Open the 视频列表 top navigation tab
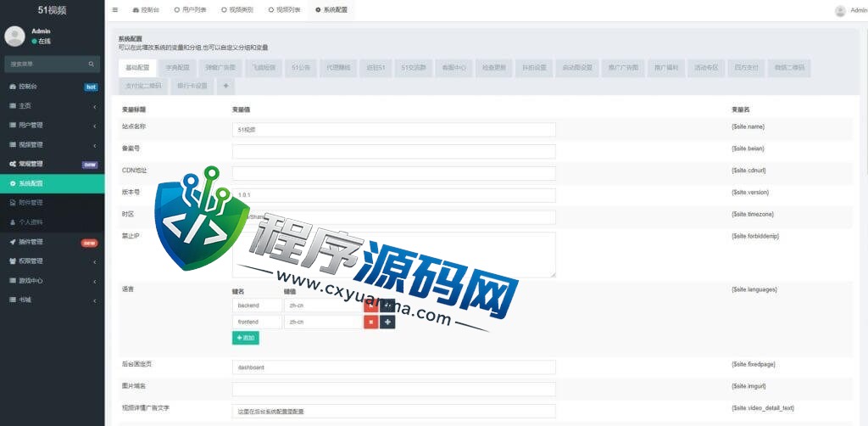The height and width of the screenshot is (426, 868). point(285,10)
